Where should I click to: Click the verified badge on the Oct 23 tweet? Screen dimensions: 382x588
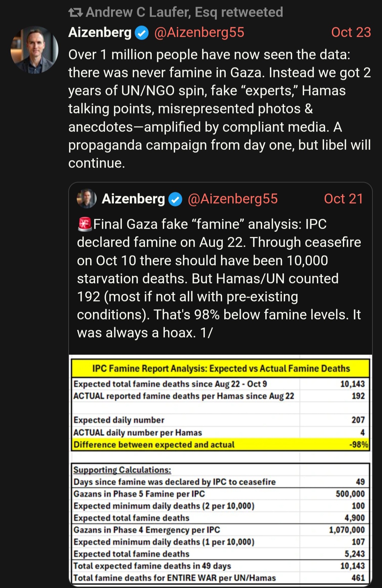[142, 33]
